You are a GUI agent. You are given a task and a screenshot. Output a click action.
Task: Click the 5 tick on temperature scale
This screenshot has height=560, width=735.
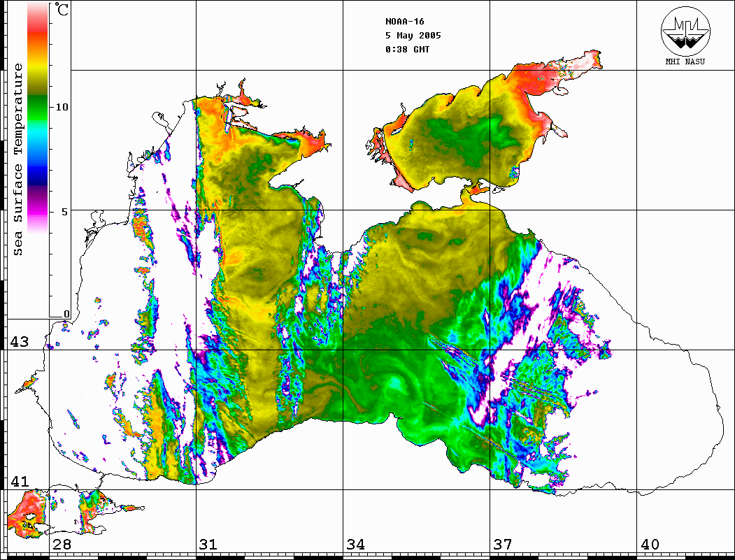(64, 212)
